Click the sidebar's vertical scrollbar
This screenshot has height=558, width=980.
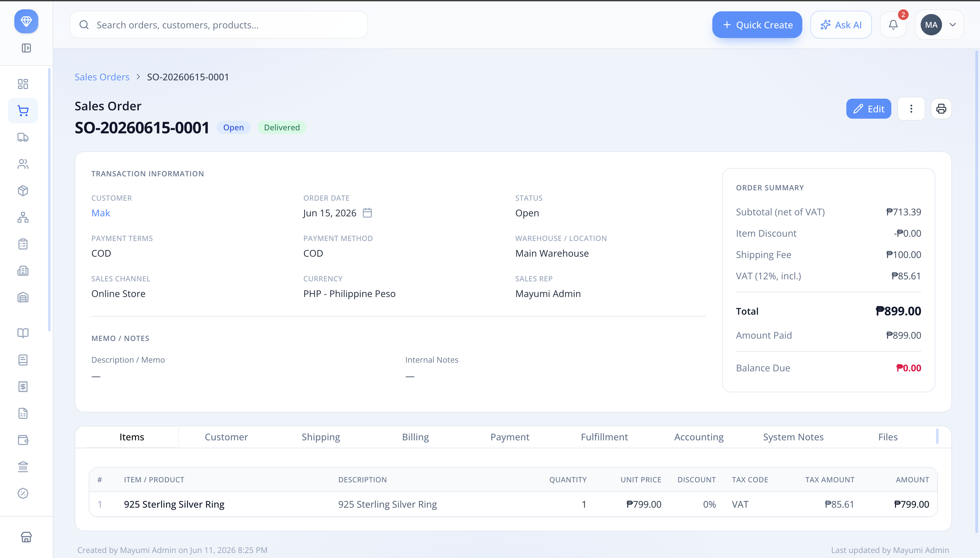[49, 199]
